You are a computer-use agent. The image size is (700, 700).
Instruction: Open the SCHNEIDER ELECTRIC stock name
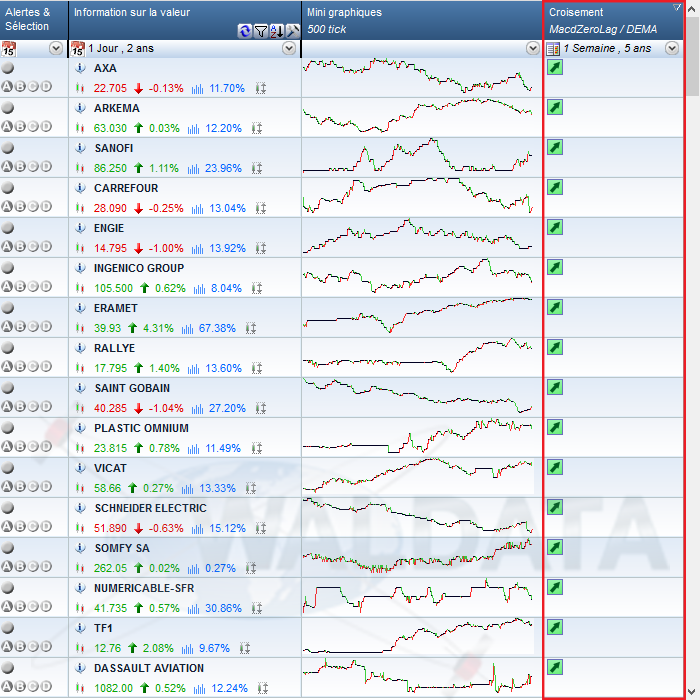(x=150, y=508)
